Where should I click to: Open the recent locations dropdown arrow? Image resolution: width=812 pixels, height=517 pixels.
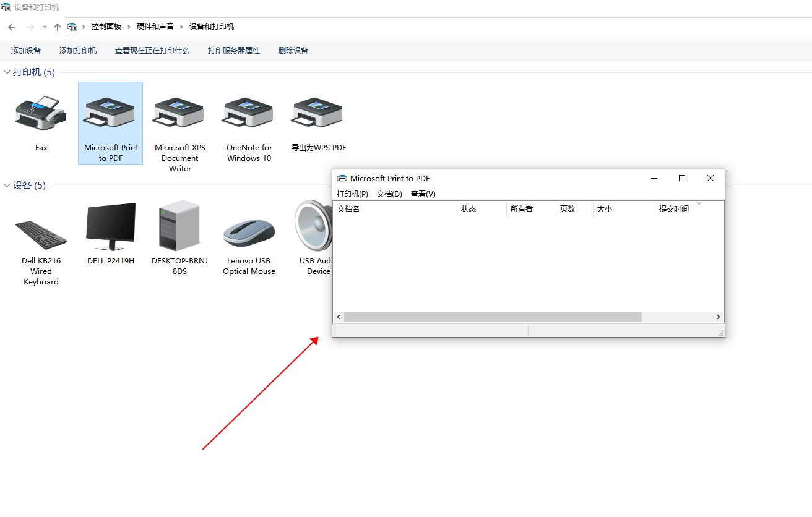pyautogui.click(x=45, y=27)
